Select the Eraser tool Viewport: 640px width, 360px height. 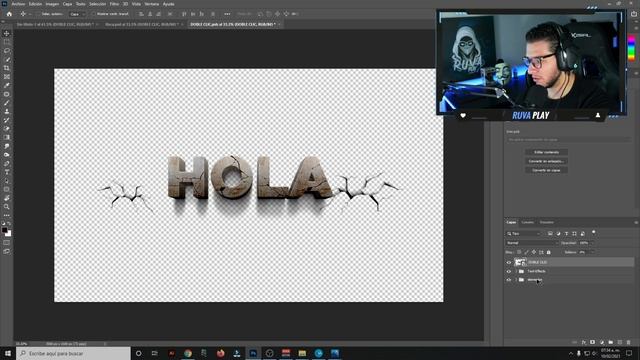[x=7, y=129]
